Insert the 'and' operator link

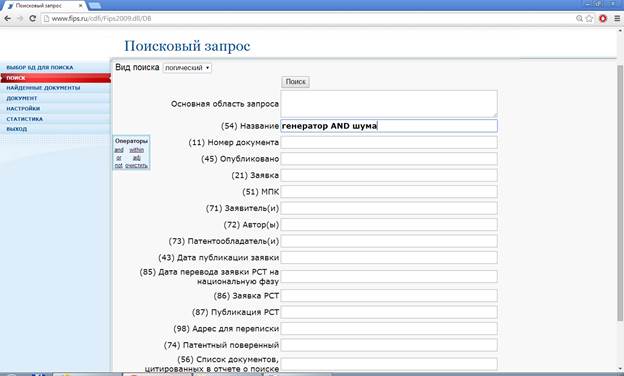pyautogui.click(x=119, y=150)
